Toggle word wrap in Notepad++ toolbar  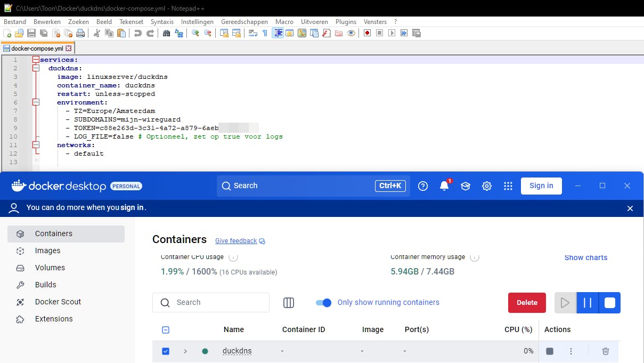[252, 33]
